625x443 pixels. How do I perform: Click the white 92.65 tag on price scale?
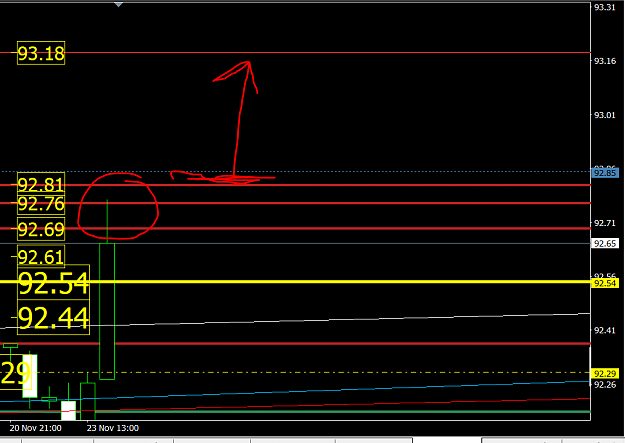(605, 243)
